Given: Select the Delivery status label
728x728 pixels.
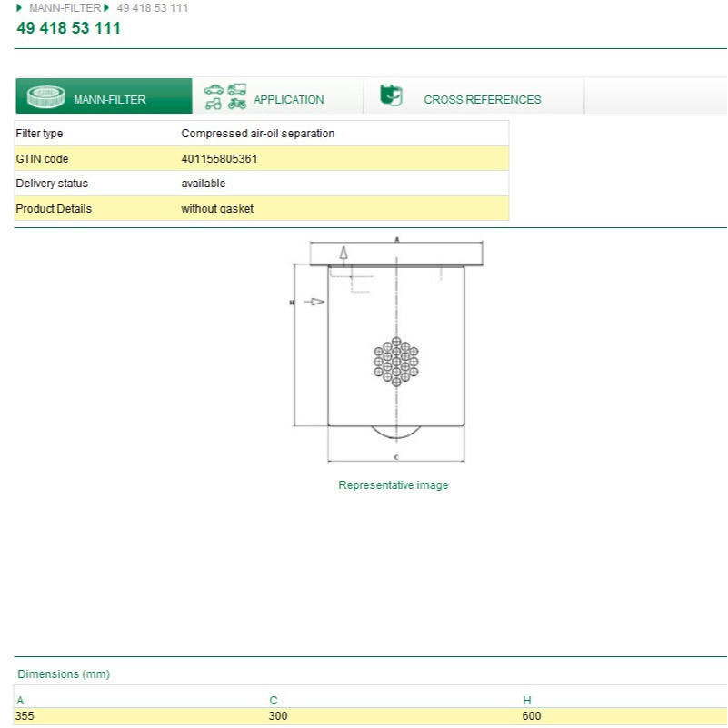Looking at the screenshot, I should point(52,184).
